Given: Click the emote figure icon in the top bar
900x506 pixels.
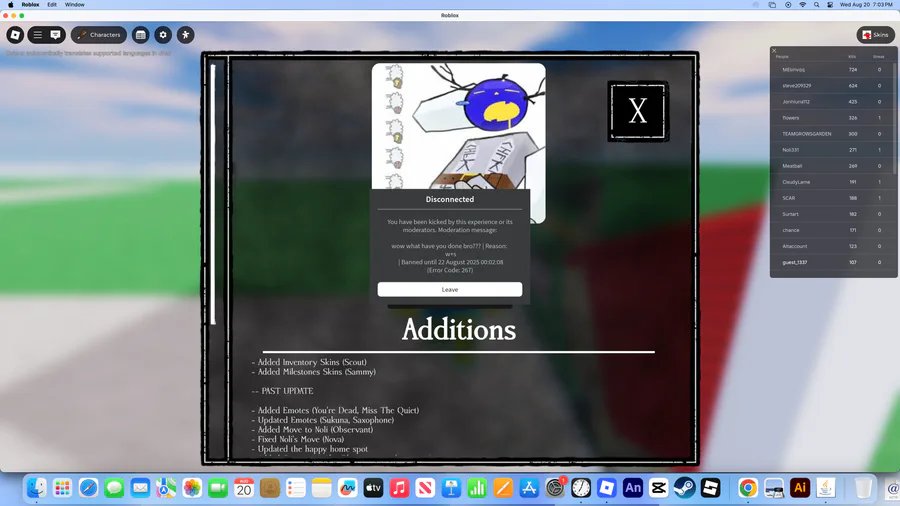Looking at the screenshot, I should (185, 35).
